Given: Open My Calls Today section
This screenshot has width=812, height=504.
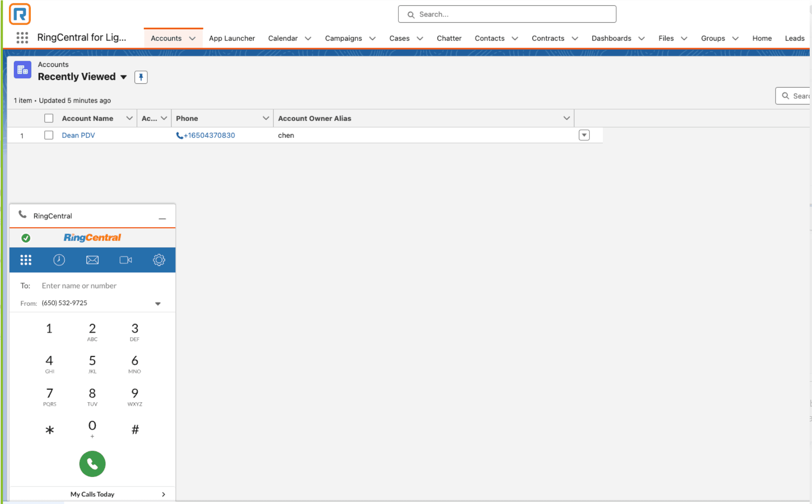Looking at the screenshot, I should [x=92, y=494].
